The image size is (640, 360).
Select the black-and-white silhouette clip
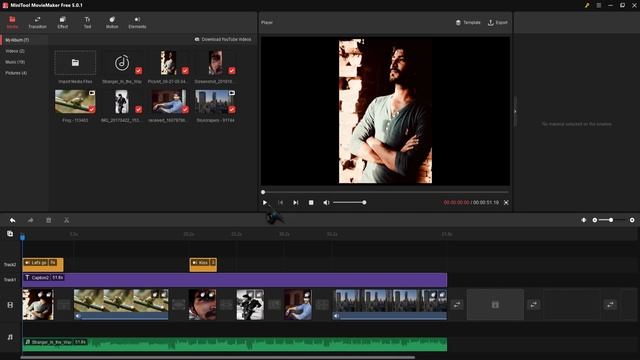[x=250, y=304]
